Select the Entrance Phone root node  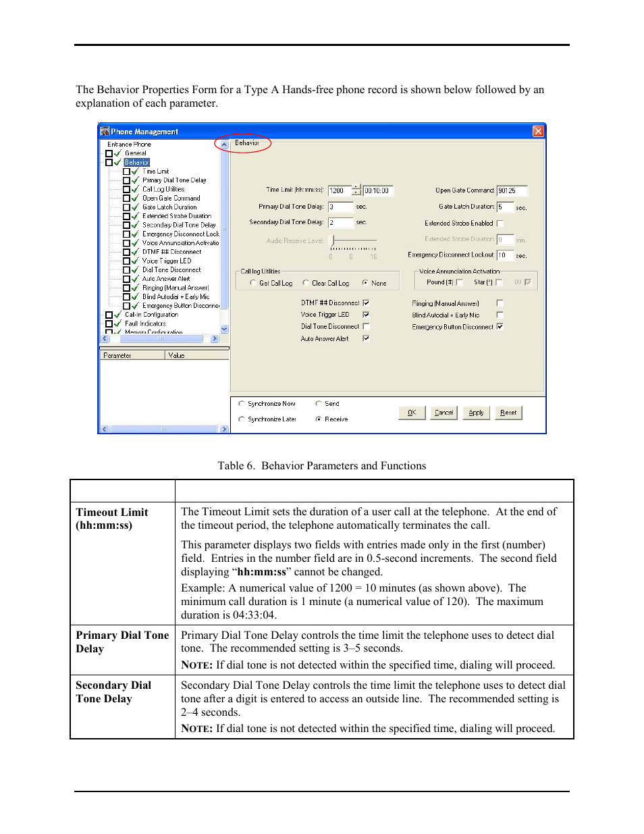[129, 144]
